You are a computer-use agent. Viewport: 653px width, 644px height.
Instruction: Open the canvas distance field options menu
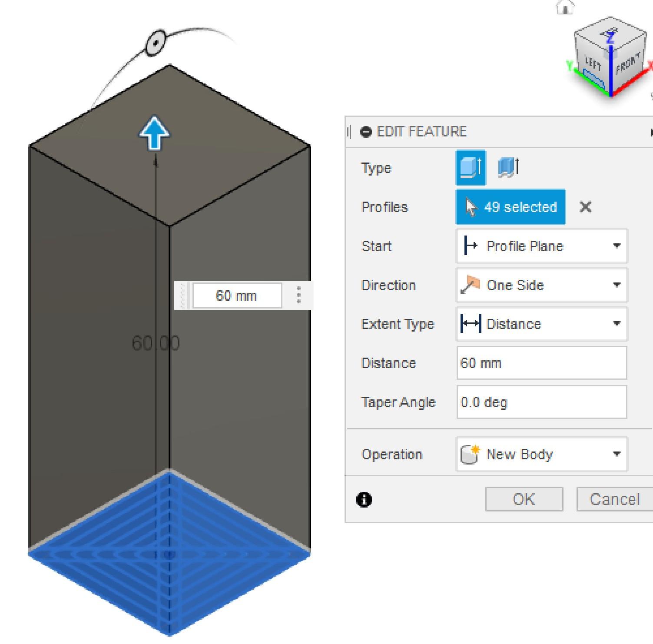pyautogui.click(x=298, y=295)
